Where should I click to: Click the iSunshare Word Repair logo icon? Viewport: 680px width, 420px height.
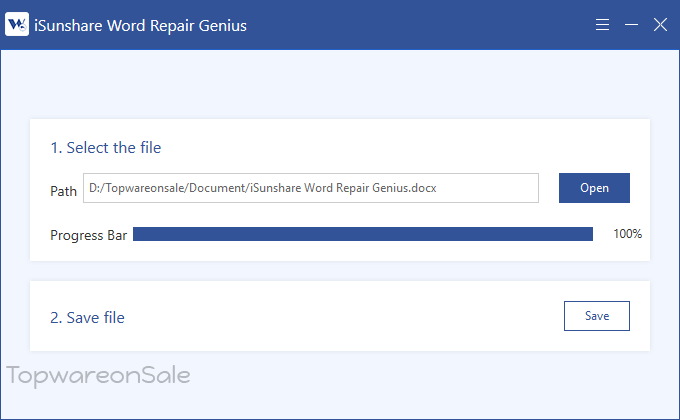click(x=17, y=24)
